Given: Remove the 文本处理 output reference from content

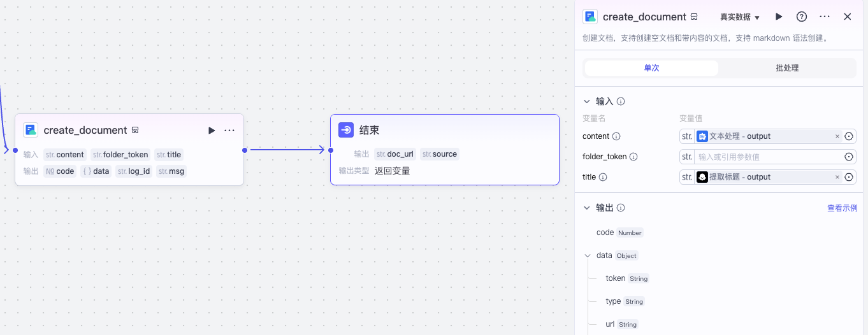Looking at the screenshot, I should [x=837, y=136].
